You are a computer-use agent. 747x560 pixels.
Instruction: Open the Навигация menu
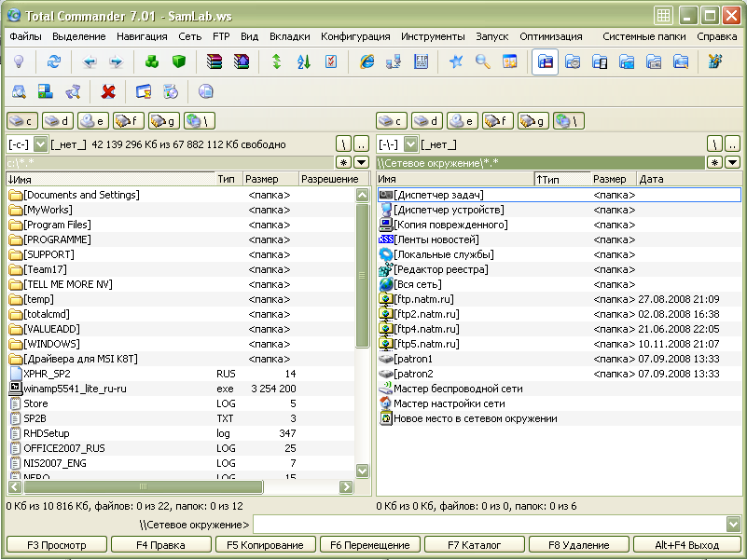(142, 36)
